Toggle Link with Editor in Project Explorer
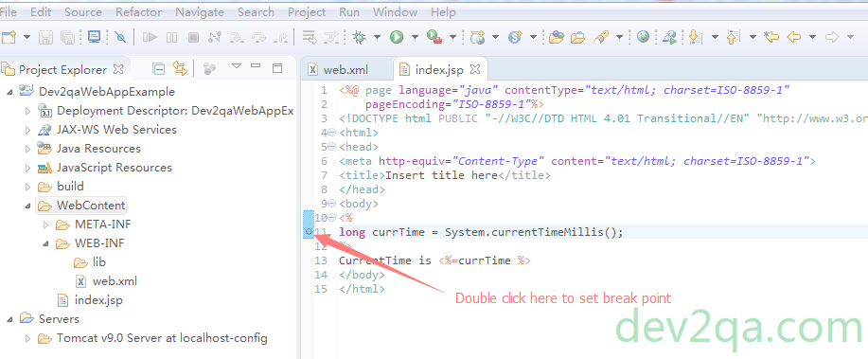 [179, 69]
